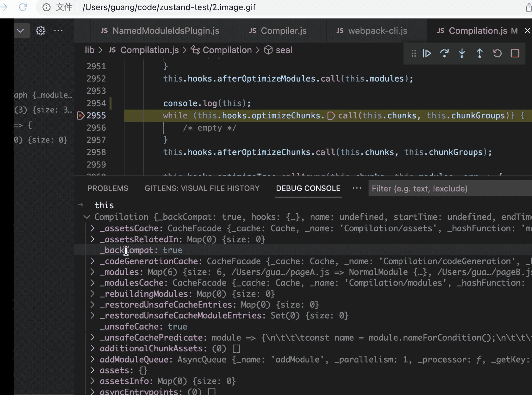Open the GITLENS: VISUAL FILE HISTORY tab

[202, 188]
